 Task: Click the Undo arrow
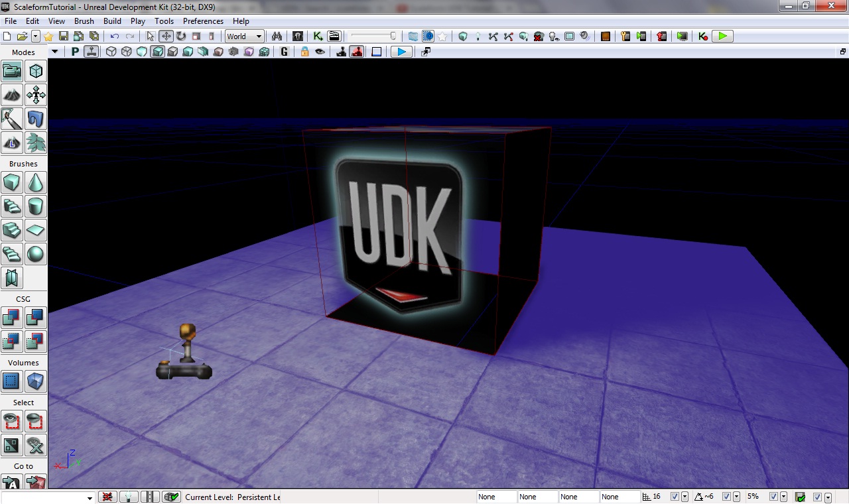click(115, 36)
